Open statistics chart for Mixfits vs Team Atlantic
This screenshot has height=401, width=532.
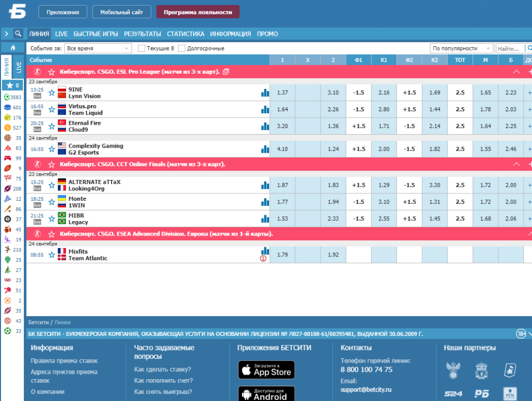pyautogui.click(x=265, y=251)
